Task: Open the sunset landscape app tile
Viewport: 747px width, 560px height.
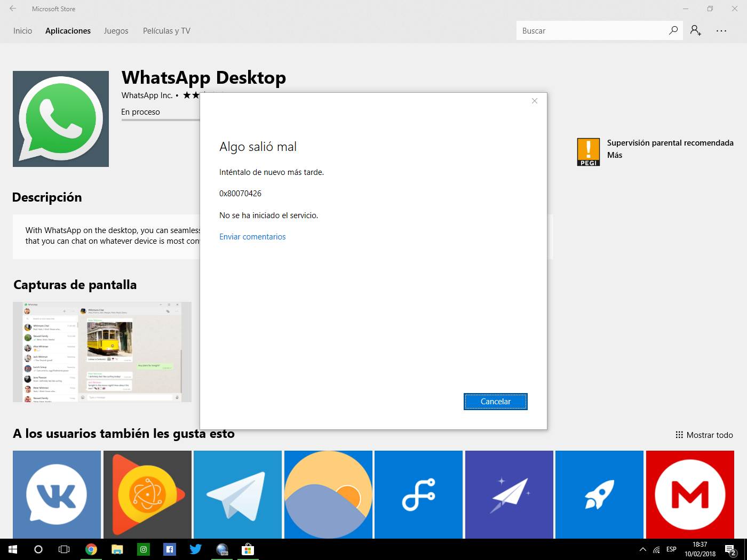Action: (x=328, y=495)
